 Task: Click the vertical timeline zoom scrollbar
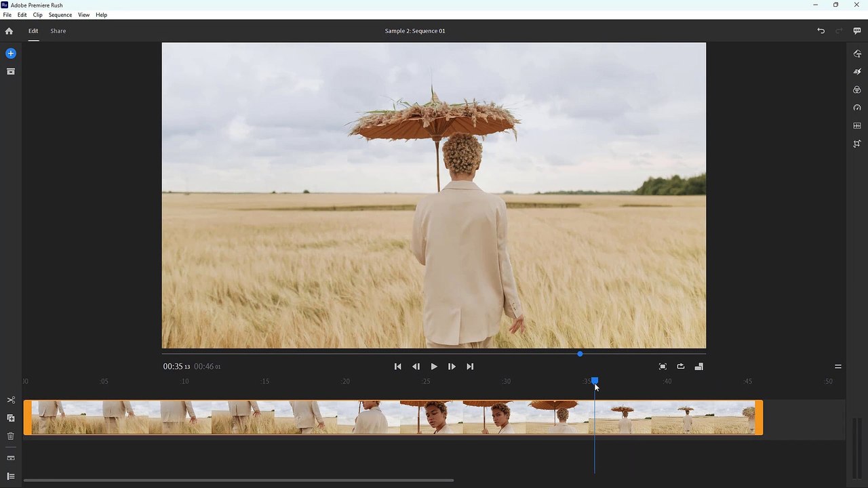(856, 449)
